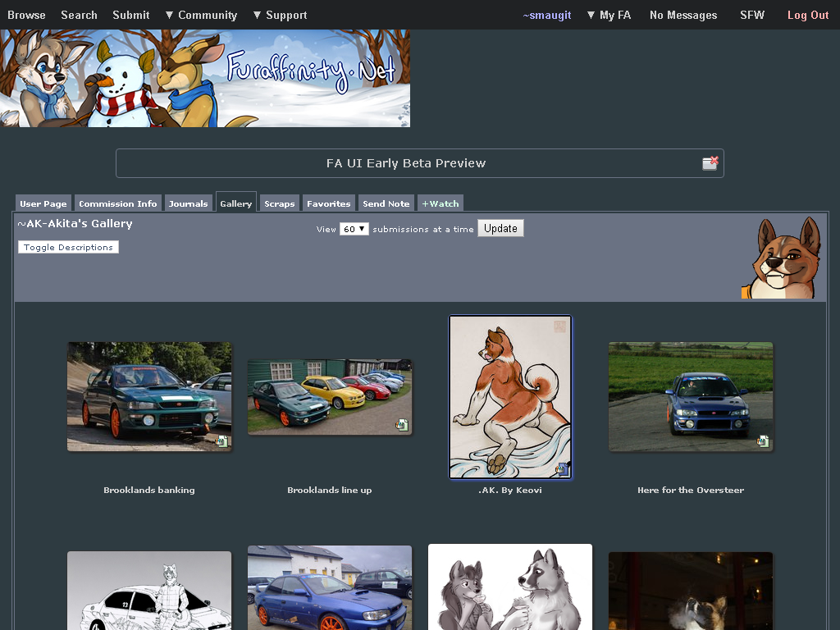
Task: Expand the Support menu
Action: pos(280,15)
